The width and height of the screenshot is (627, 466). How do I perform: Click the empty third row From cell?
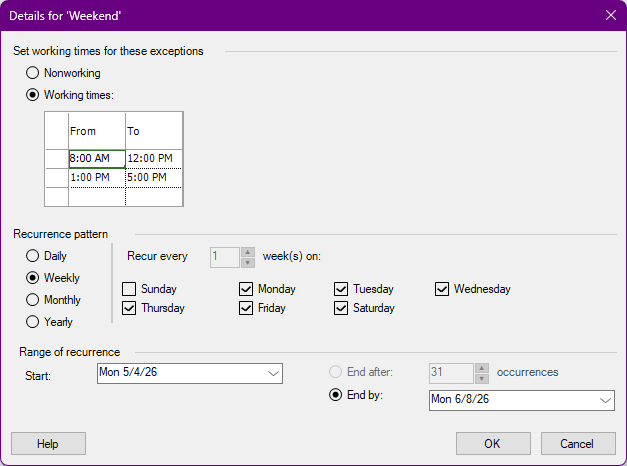(97, 197)
